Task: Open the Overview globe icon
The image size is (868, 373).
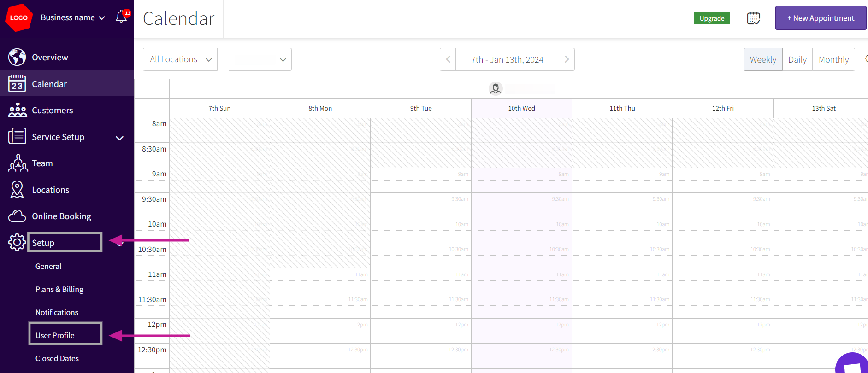Action: pos(17,57)
